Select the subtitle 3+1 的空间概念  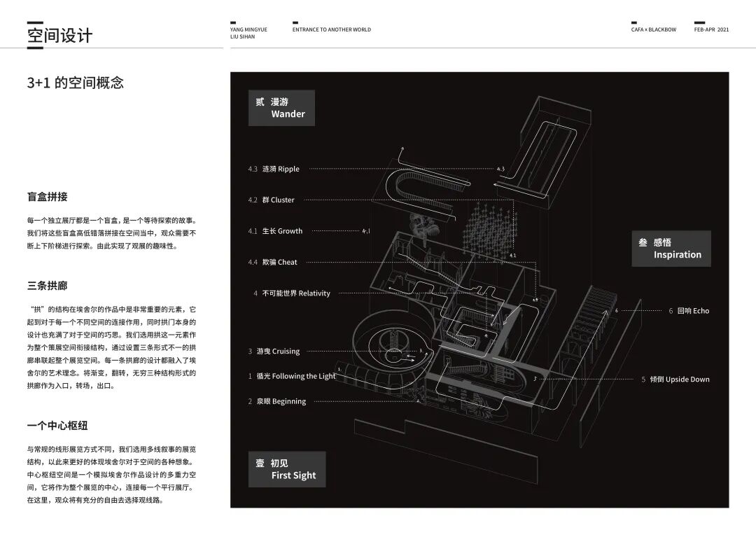click(75, 83)
